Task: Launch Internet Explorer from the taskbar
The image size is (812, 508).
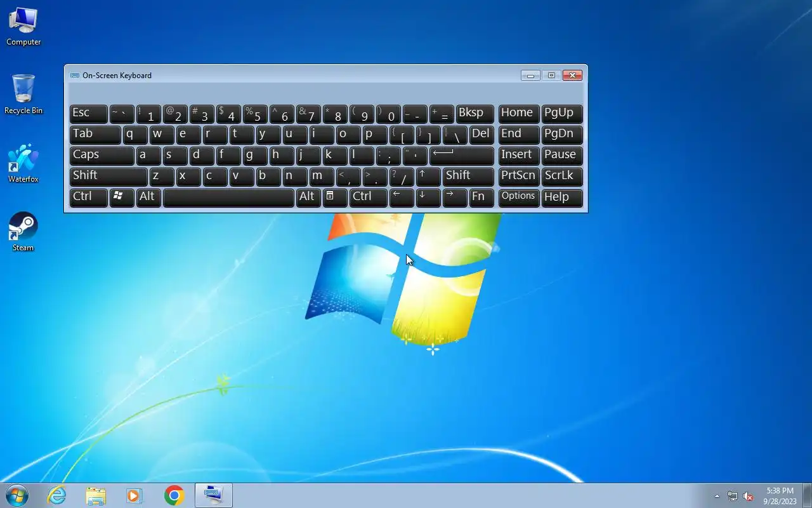Action: (57, 495)
